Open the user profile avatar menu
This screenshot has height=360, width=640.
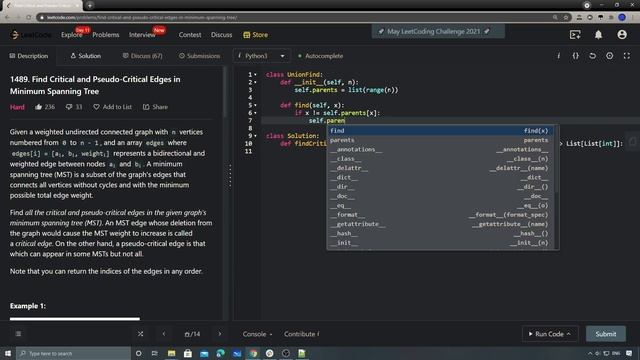[x=622, y=35]
